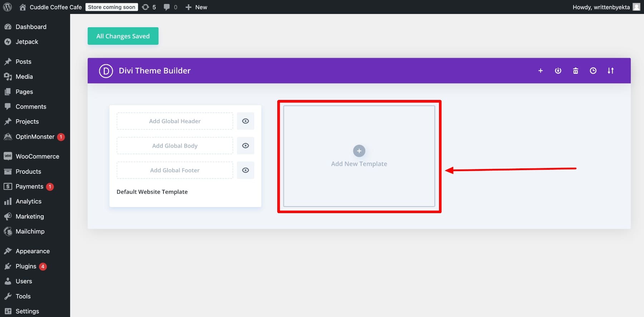This screenshot has width=644, height=317.
Task: Toggle Global Footer visibility eye
Action: point(245,170)
